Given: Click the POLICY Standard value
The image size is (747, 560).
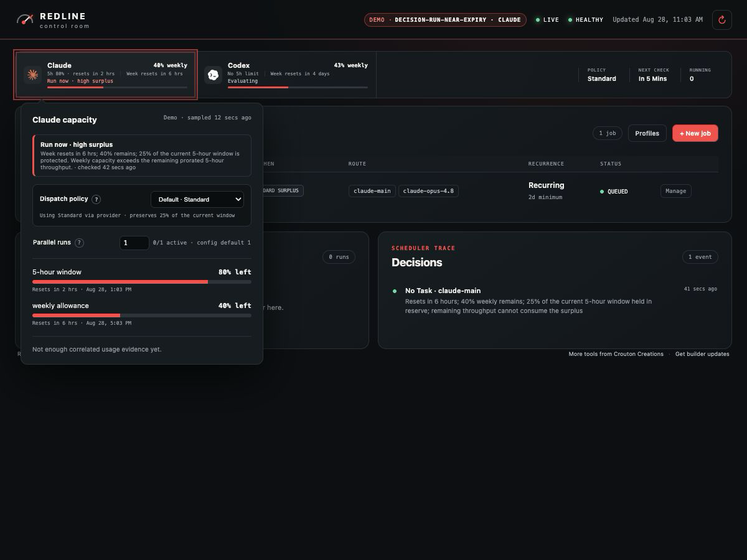Looking at the screenshot, I should (602, 78).
